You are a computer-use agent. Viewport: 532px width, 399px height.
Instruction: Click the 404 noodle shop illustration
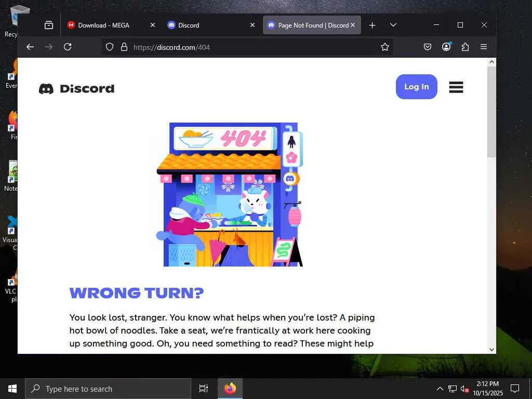230,194
